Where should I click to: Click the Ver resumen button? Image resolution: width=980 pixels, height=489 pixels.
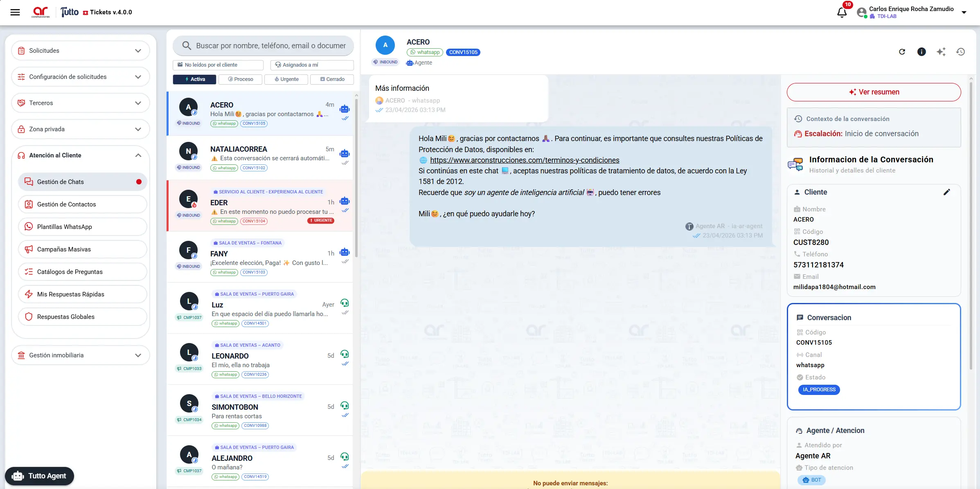coord(874,92)
